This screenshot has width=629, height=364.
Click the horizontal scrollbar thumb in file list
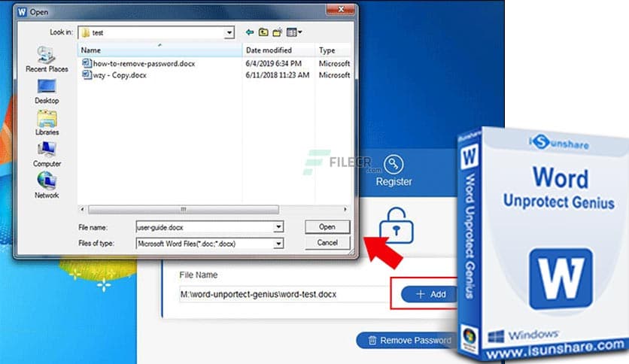(x=184, y=209)
